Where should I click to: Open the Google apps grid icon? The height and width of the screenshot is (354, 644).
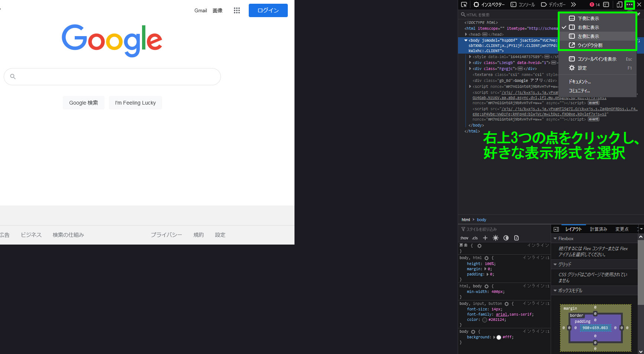coord(237,10)
